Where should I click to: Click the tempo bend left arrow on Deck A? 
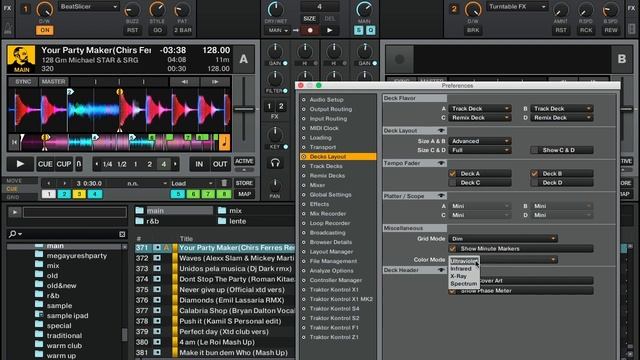click(x=184, y=82)
